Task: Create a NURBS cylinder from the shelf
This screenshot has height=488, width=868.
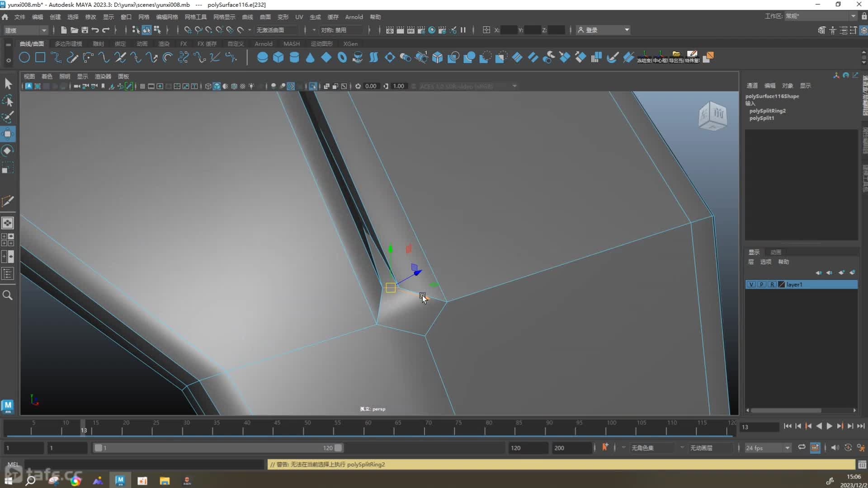Action: point(294,57)
